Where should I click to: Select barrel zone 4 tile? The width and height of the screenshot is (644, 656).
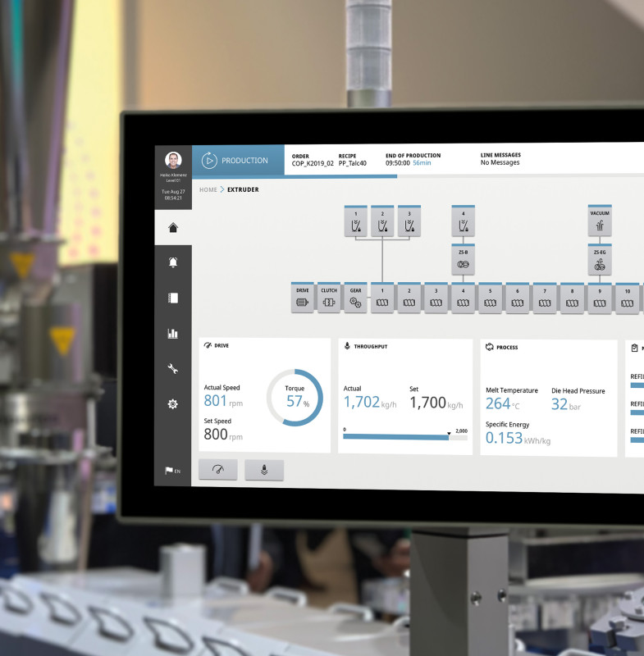[x=464, y=298]
